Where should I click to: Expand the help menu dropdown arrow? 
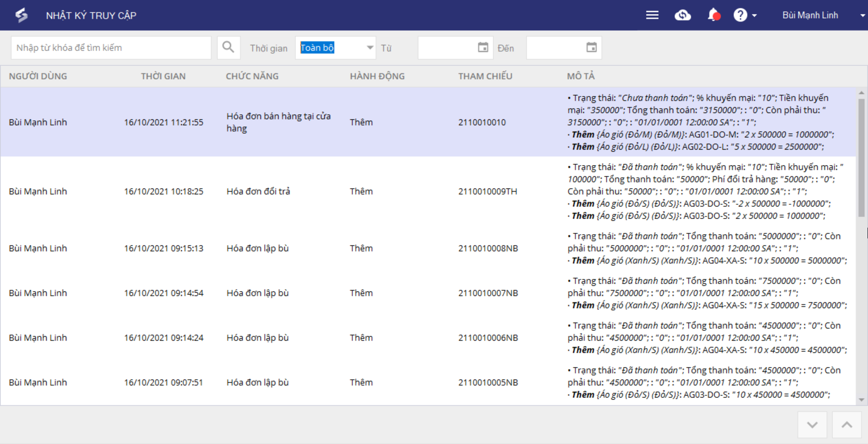(x=755, y=15)
